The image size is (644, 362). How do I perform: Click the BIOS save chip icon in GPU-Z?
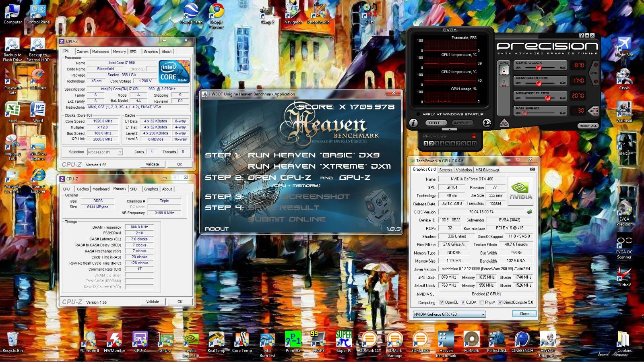530,211
